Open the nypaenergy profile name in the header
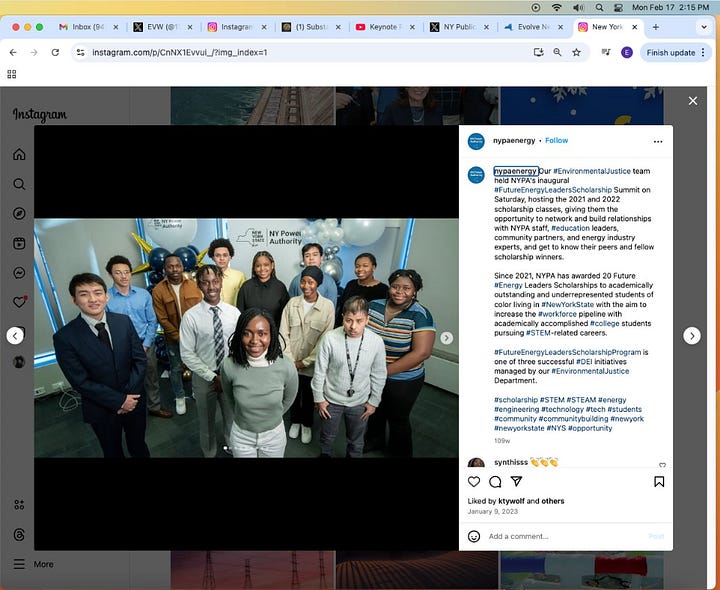This screenshot has height=590, width=720. [x=514, y=140]
